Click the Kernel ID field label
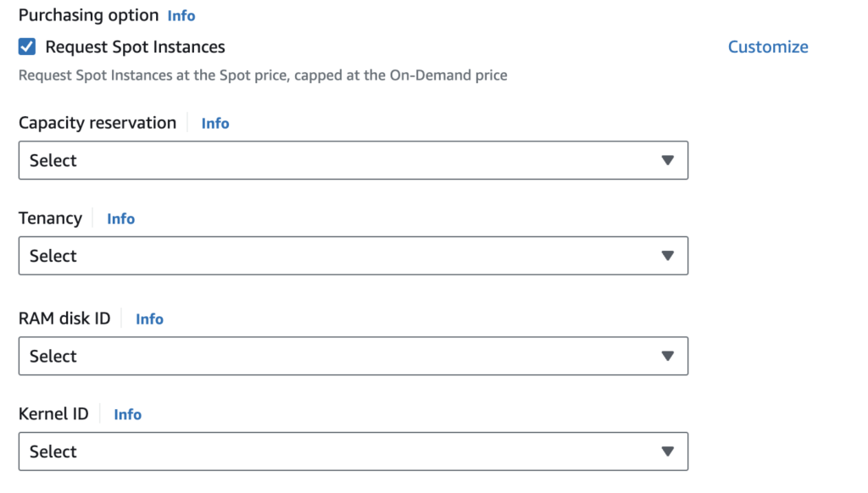 (53, 414)
